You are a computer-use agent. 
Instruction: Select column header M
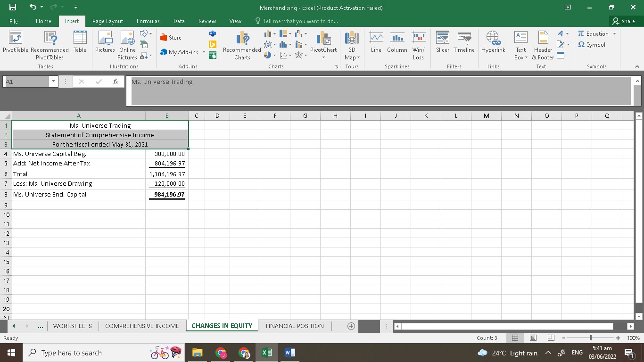[x=486, y=115]
